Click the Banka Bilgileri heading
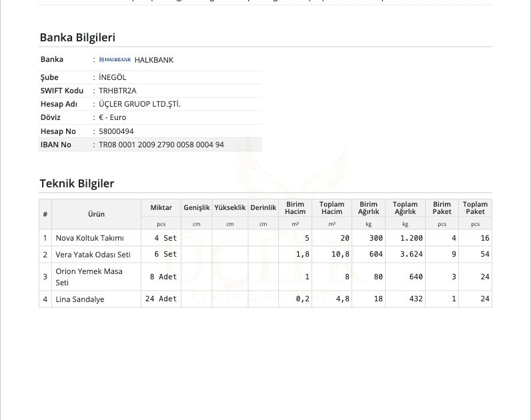Viewport: 531px width, 420px height. tap(77, 37)
